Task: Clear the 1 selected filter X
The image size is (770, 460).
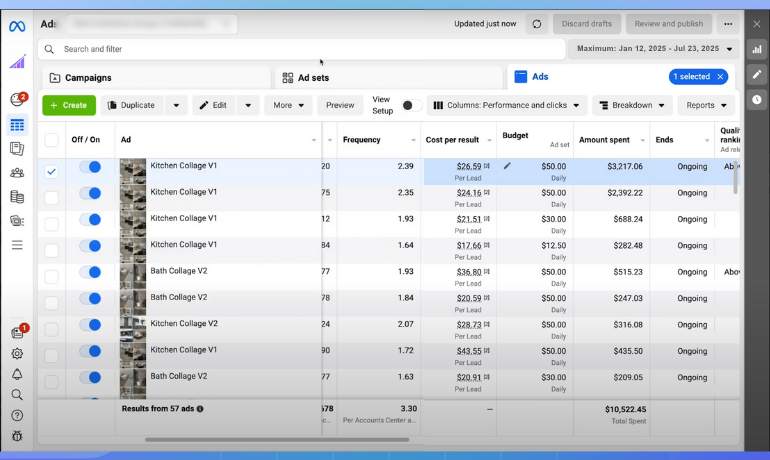Action: point(720,77)
